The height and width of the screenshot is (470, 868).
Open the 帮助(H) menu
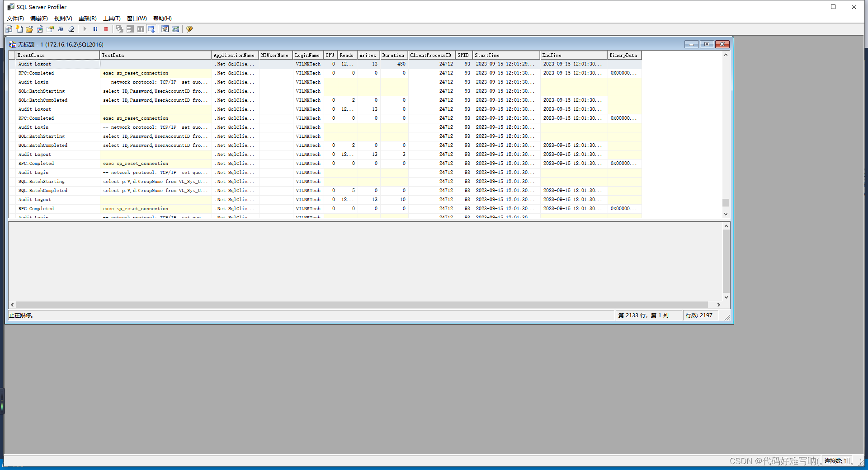(161, 19)
